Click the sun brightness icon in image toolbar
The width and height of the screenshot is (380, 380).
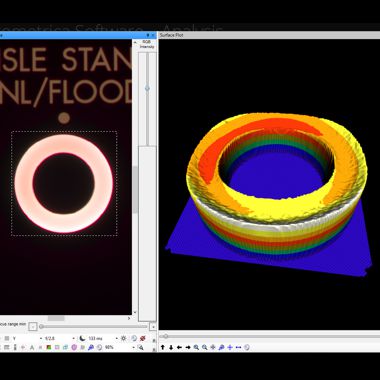tap(124, 338)
